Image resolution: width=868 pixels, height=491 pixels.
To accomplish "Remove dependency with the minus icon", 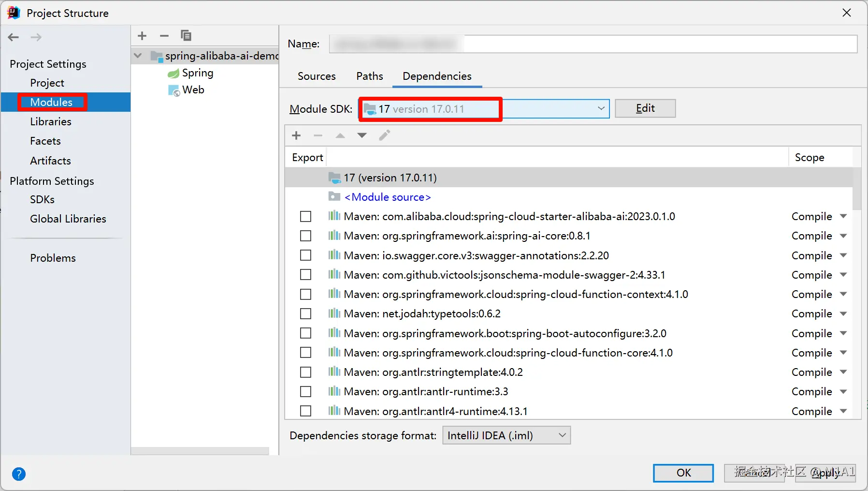I will (x=318, y=135).
